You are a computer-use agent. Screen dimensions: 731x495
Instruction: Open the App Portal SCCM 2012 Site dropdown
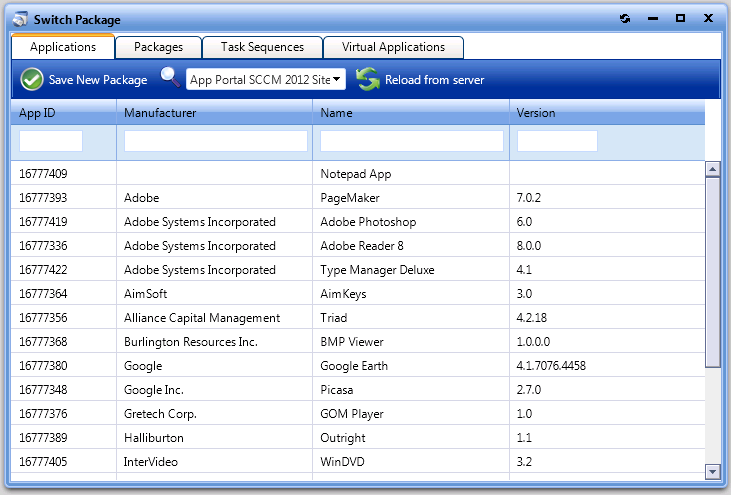coord(266,79)
